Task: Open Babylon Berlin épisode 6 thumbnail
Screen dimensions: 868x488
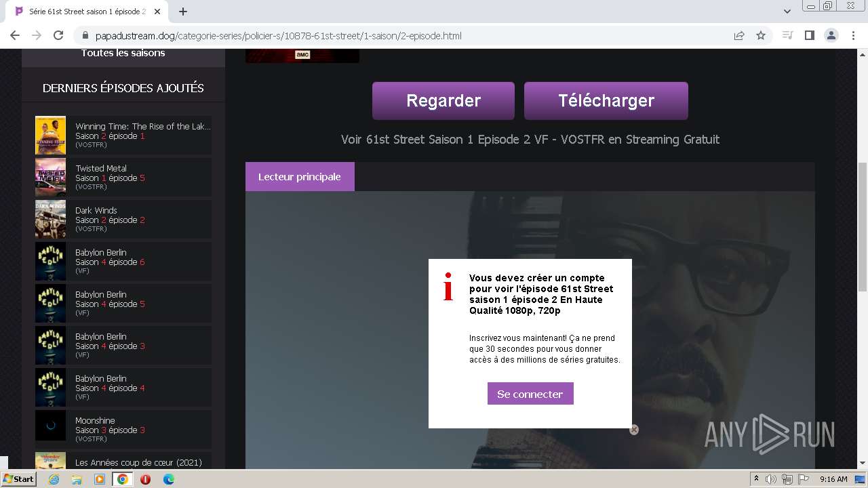Action: [x=50, y=262]
